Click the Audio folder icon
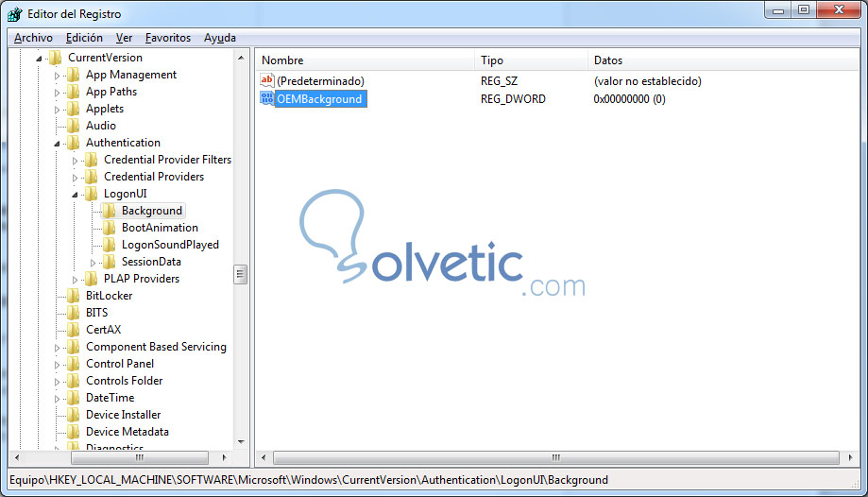Image resolution: width=868 pixels, height=497 pixels. [x=73, y=126]
